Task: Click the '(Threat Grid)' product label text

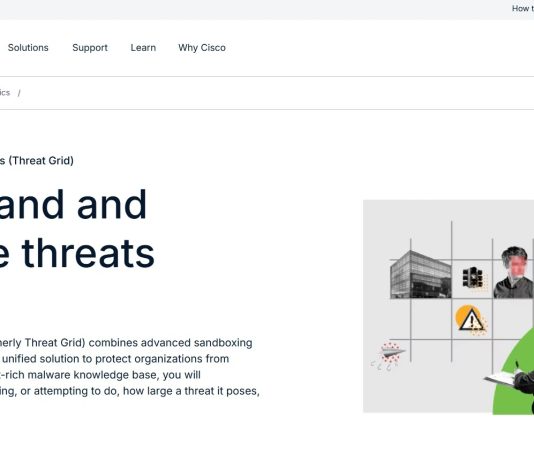Action: coord(41,161)
